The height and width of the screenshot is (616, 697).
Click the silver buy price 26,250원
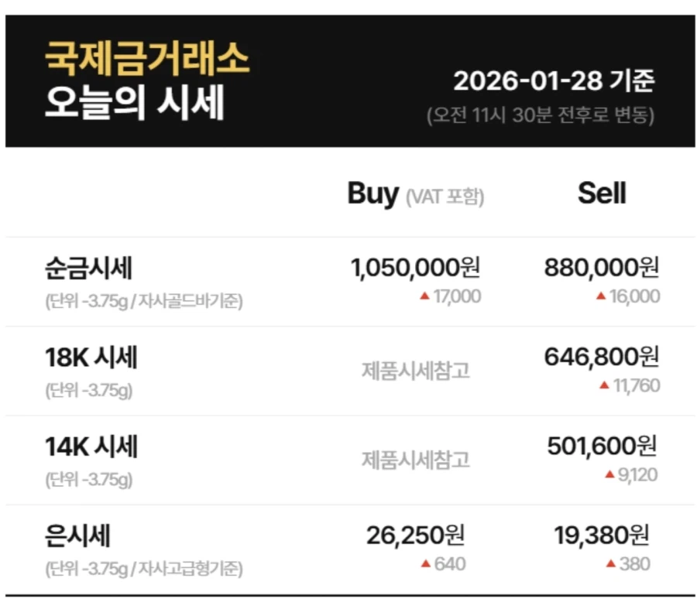[416, 535]
